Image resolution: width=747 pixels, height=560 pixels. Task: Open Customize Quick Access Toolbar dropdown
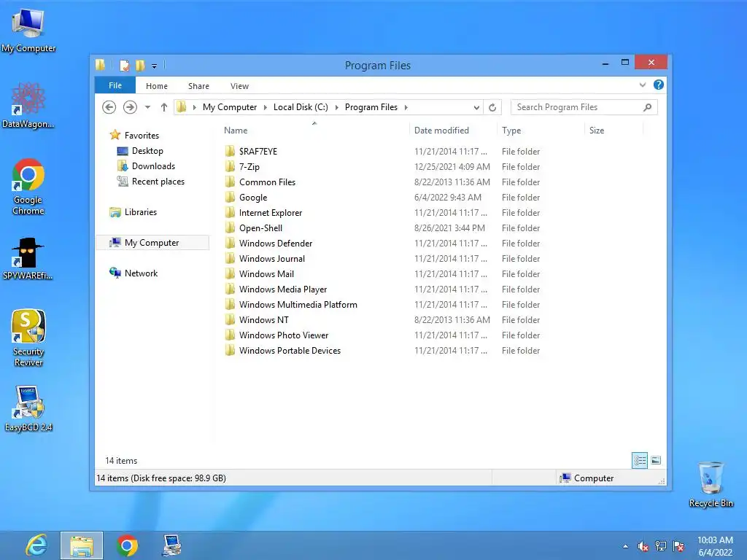pyautogui.click(x=155, y=66)
